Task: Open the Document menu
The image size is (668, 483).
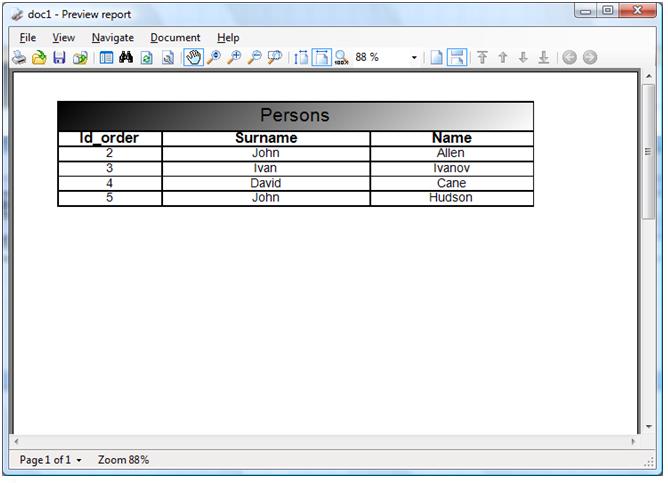Action: click(x=175, y=38)
